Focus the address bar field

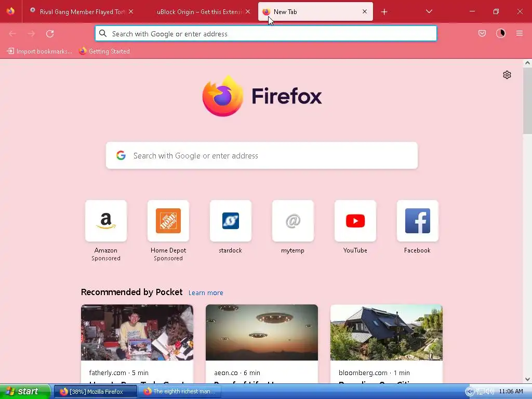(266, 34)
